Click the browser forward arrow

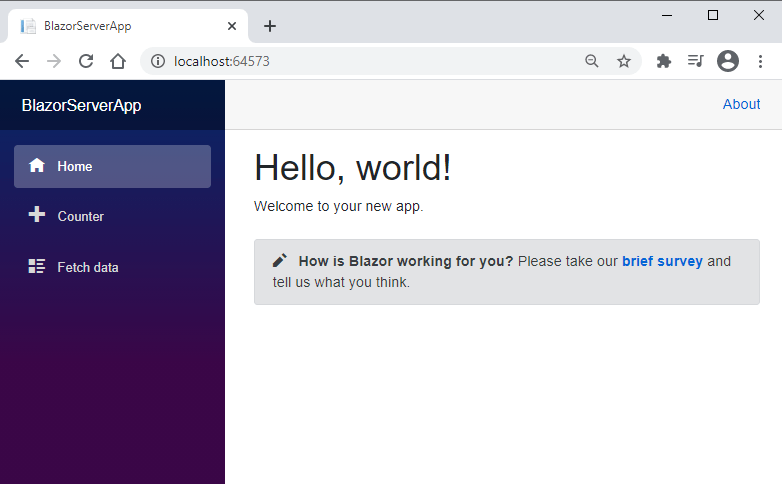coord(54,61)
